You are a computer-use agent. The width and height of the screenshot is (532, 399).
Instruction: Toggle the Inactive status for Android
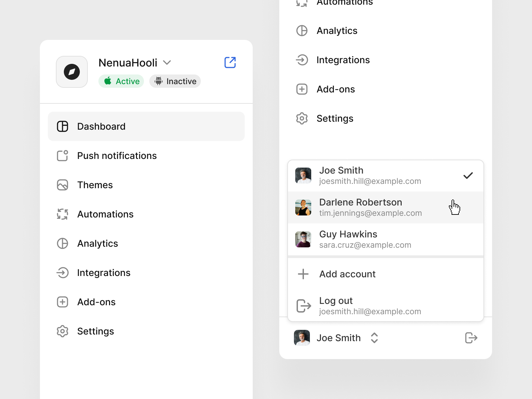(x=175, y=81)
